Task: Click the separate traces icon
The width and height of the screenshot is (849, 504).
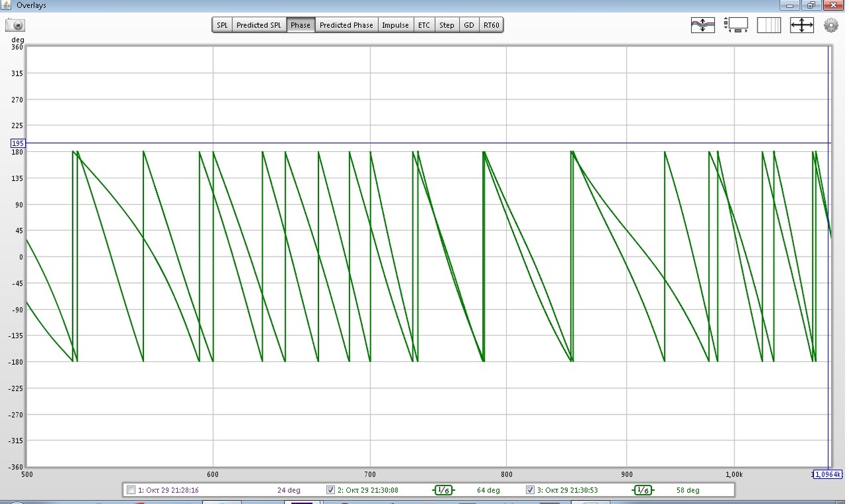Action: (x=702, y=25)
